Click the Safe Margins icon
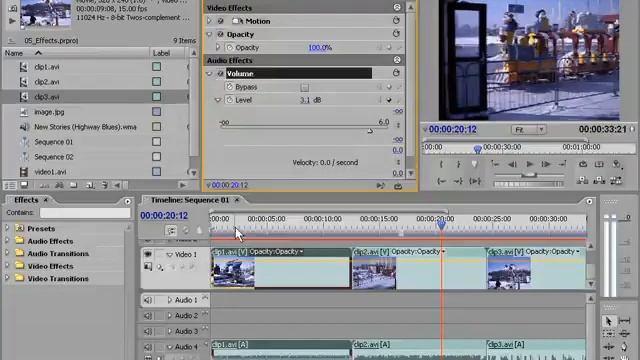The image size is (640, 360). coord(599,164)
